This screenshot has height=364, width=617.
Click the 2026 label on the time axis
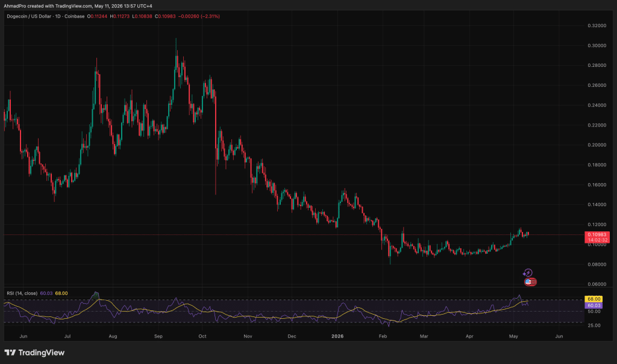[x=337, y=336]
